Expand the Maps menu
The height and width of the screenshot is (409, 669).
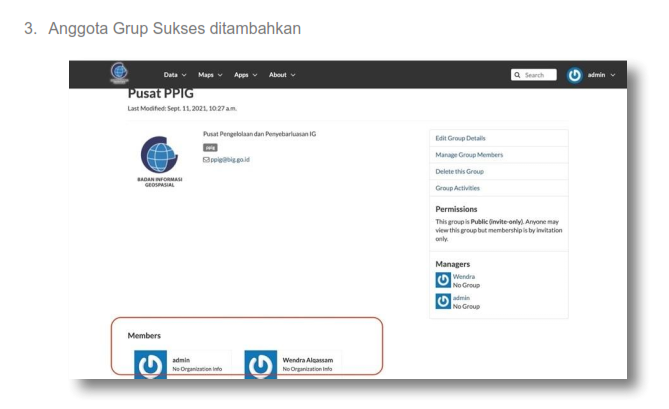tap(212, 75)
